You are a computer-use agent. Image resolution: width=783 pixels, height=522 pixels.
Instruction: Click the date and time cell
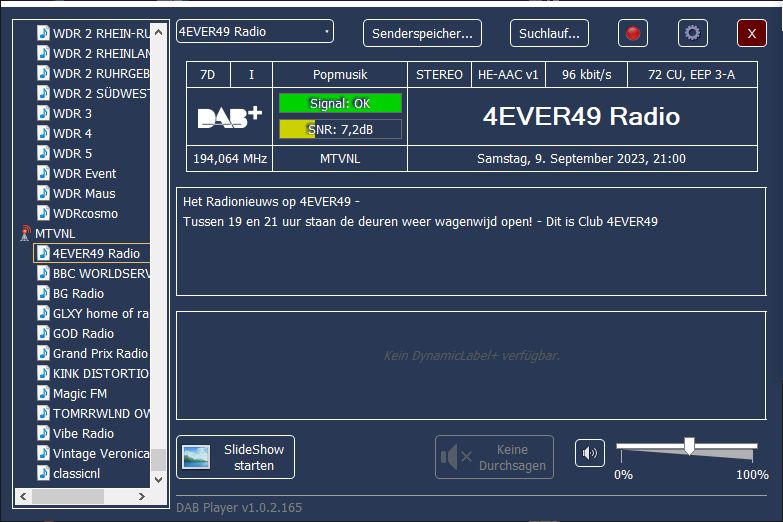(x=582, y=158)
